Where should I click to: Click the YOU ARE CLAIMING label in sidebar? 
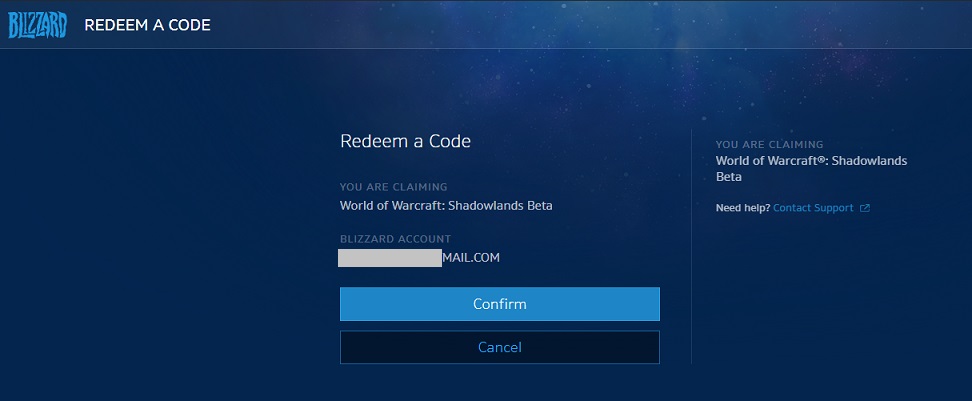tap(769, 144)
